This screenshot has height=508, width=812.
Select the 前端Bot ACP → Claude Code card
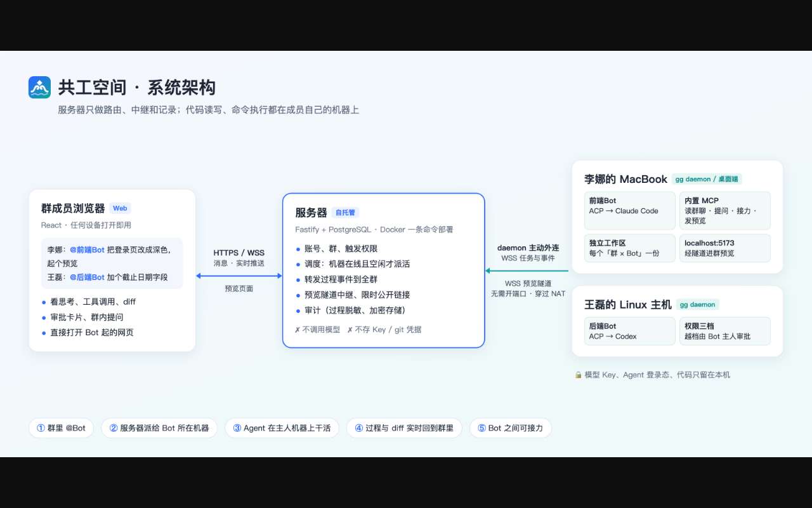click(630, 211)
